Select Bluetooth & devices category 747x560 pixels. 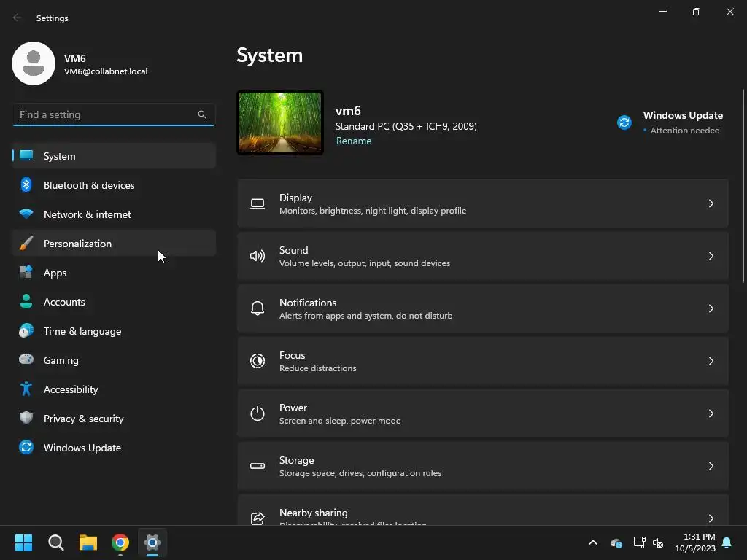114,184
